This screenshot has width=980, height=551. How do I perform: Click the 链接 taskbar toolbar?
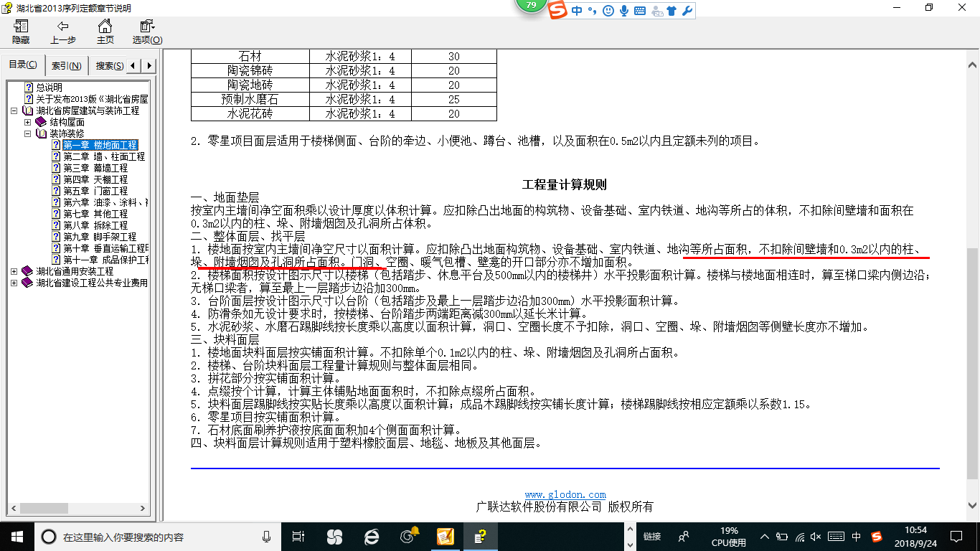click(652, 536)
